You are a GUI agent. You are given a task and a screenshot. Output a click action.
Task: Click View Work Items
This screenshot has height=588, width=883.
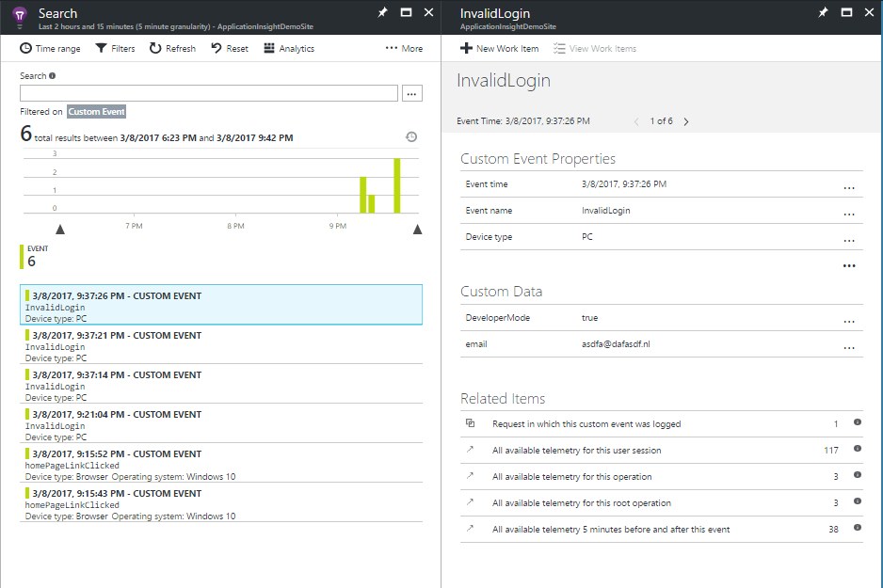tap(595, 48)
